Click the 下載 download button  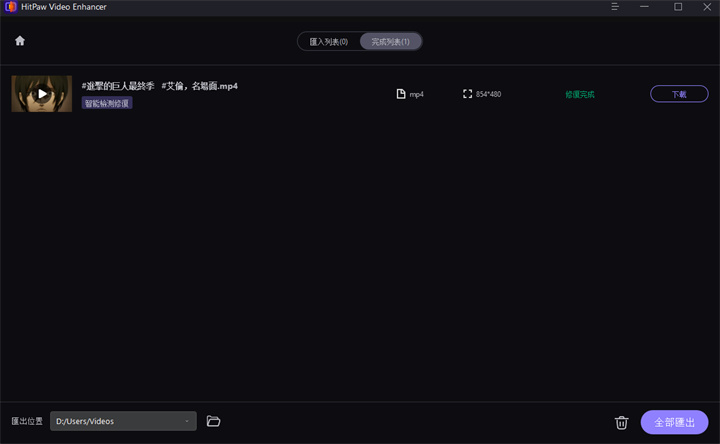click(x=679, y=94)
